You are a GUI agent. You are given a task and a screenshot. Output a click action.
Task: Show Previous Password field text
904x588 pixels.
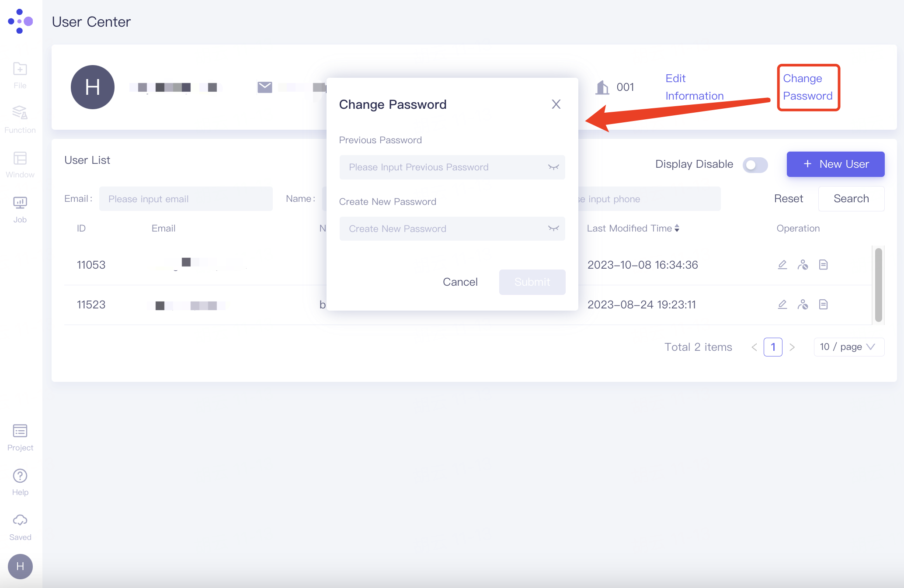tap(553, 167)
